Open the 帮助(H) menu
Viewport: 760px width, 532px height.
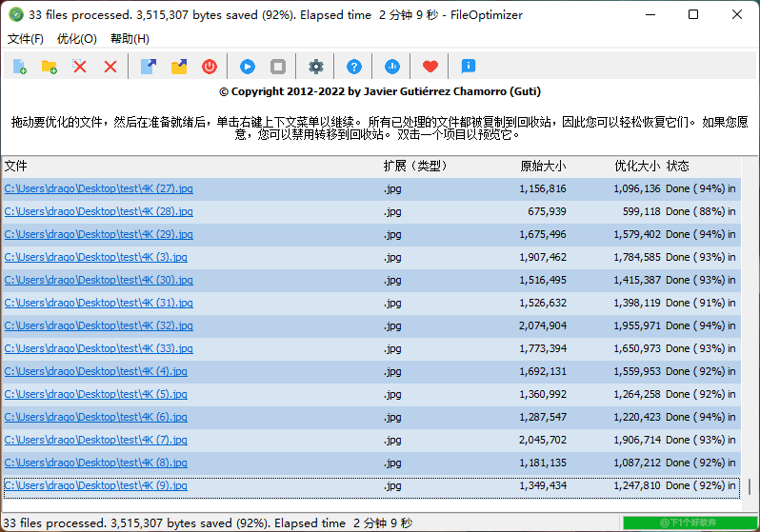point(130,39)
